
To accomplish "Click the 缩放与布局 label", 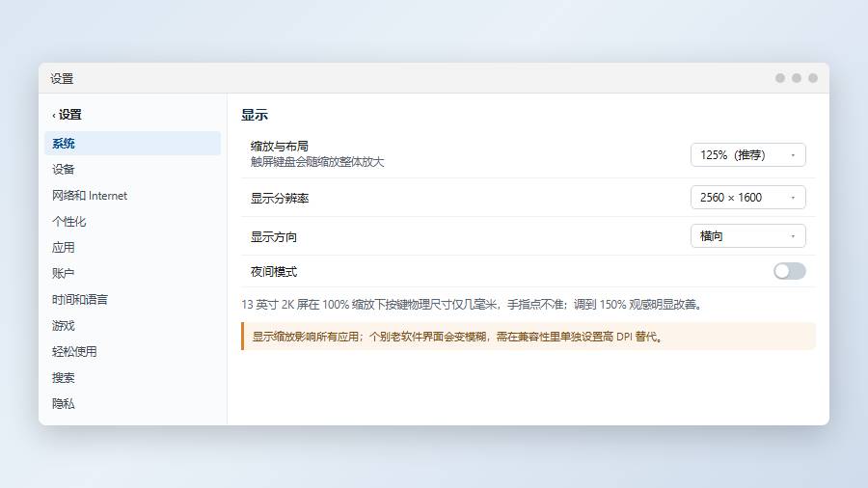I will (280, 146).
